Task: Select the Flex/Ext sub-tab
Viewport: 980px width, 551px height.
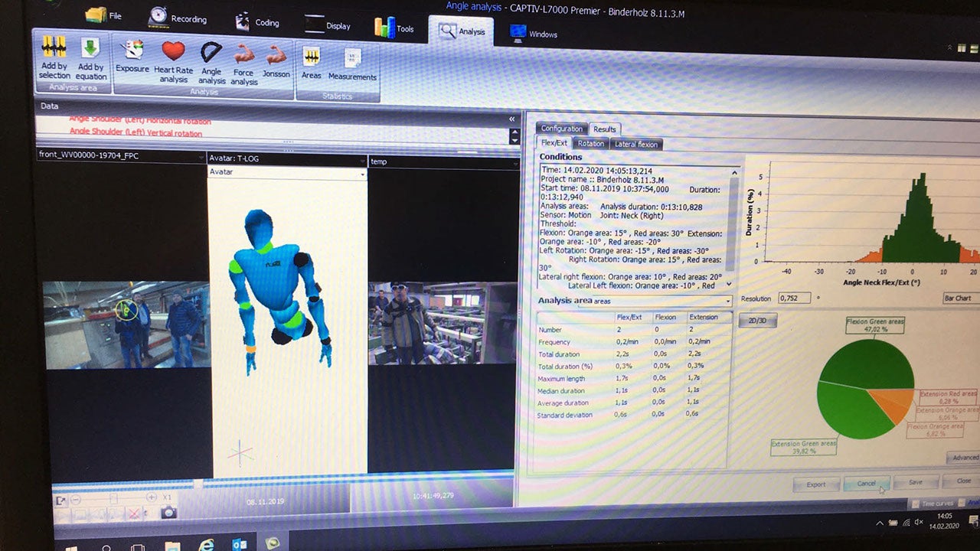Action: (554, 143)
